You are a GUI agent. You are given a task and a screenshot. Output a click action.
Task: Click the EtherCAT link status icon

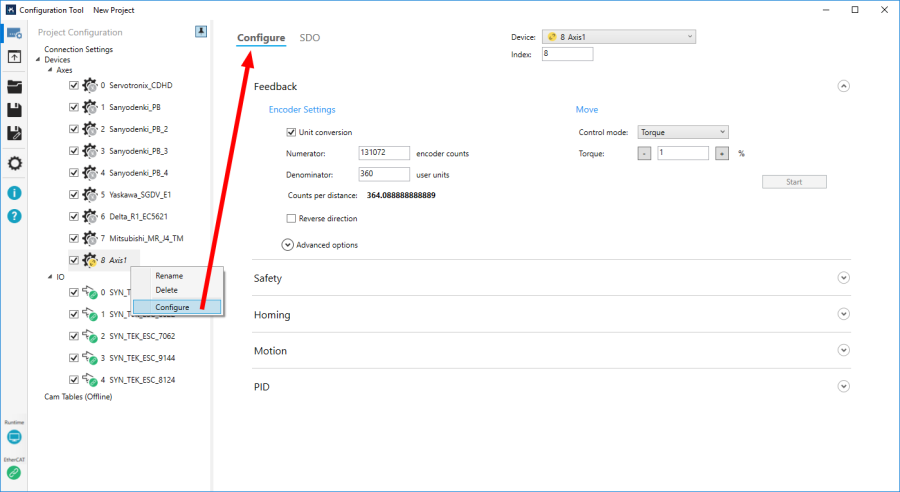(x=14, y=473)
